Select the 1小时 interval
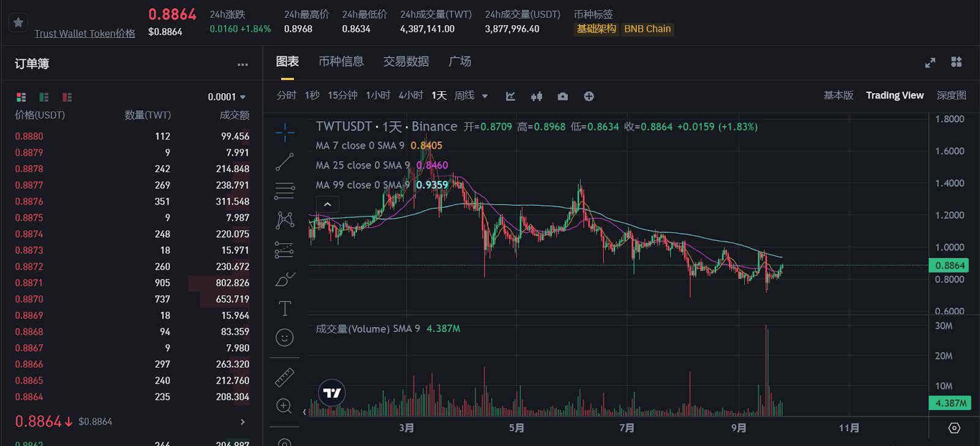The width and height of the screenshot is (980, 446). (378, 96)
